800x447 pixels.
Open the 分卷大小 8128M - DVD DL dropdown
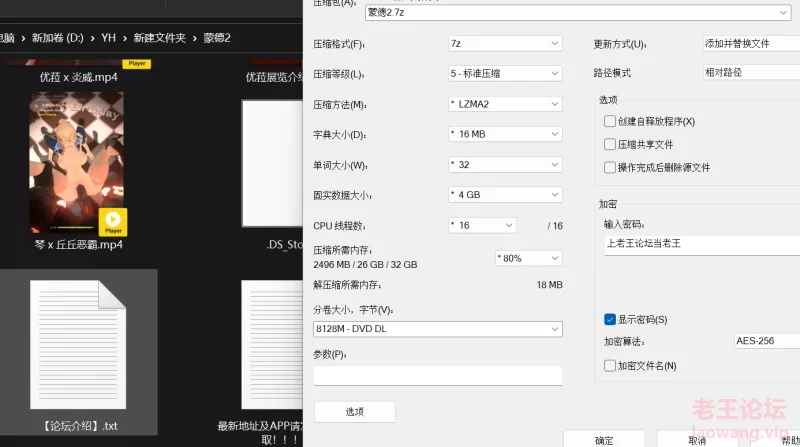click(437, 329)
